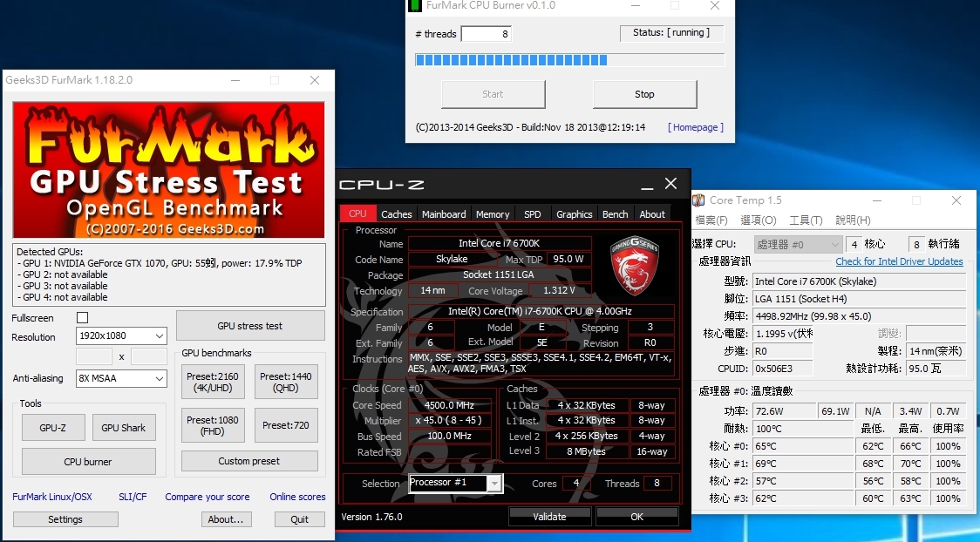Click the 4498.92MHz frequency field in Core Temp
This screenshot has width=980, height=542.
[859, 316]
